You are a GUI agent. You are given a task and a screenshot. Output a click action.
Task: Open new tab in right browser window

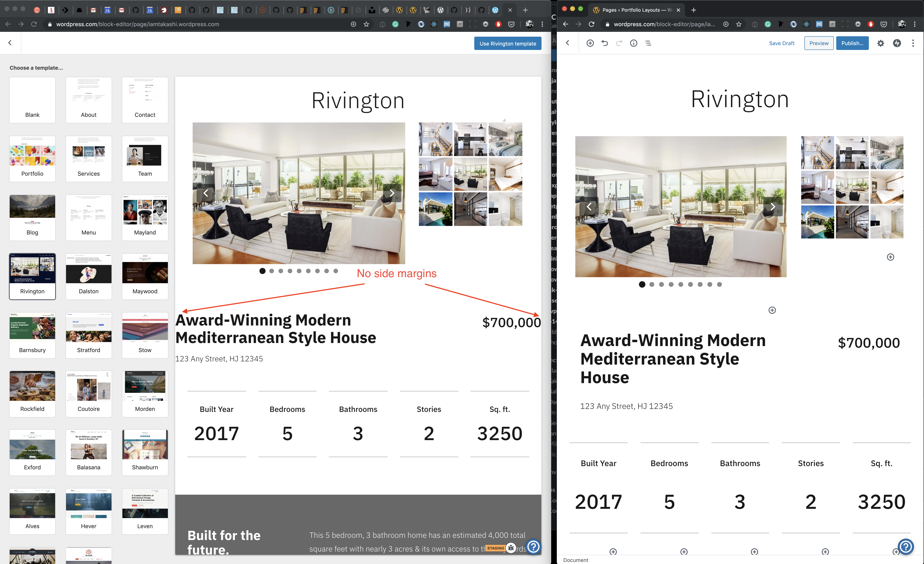693,10
